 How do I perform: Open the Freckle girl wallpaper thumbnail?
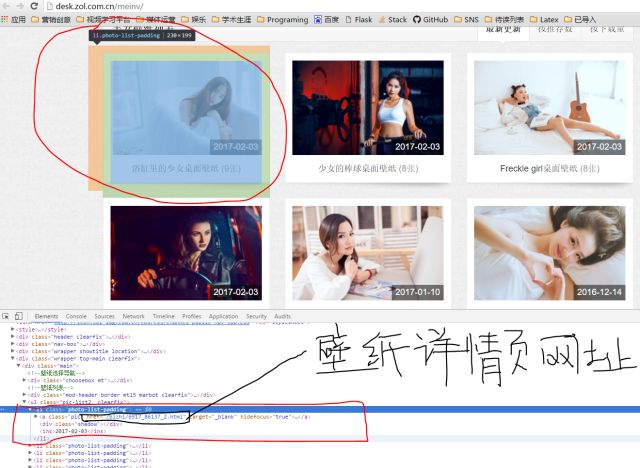pos(549,108)
